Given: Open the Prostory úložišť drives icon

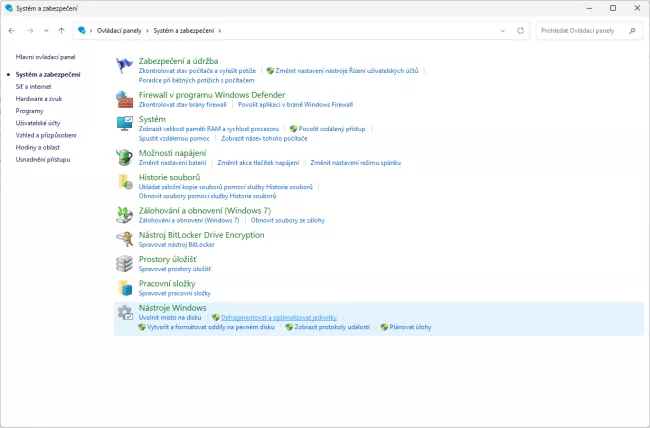Looking at the screenshot, I should 124,264.
